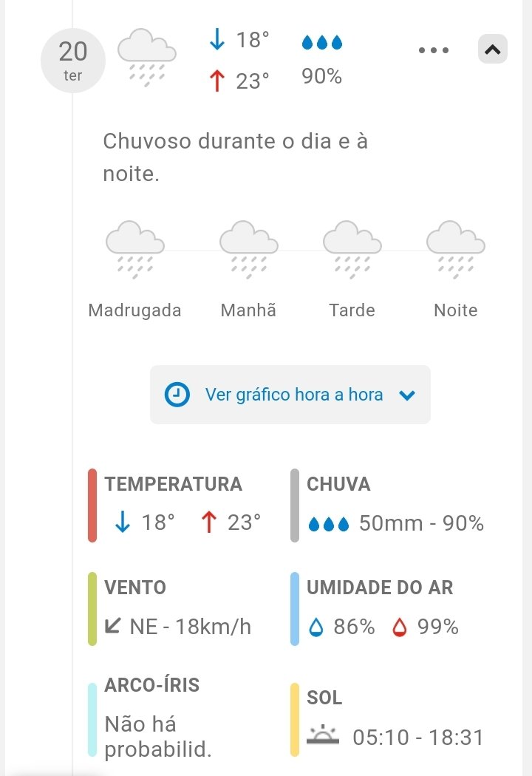Click the three raindrops icon near 90%
This screenshot has width=532, height=776.
(x=322, y=43)
